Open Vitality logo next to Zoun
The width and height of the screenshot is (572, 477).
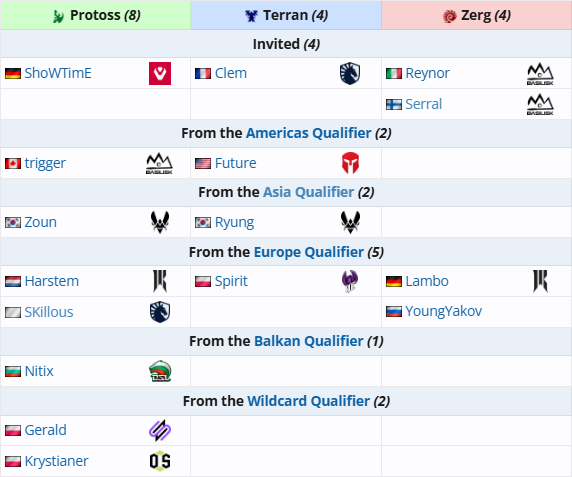click(x=160, y=222)
